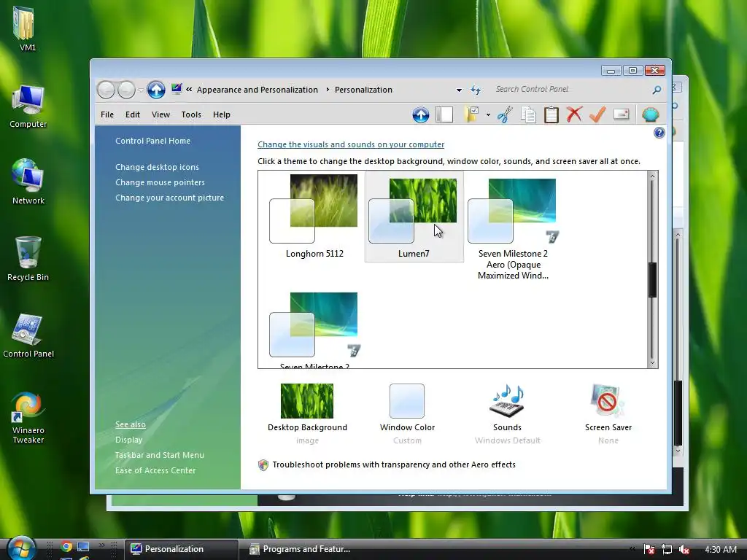This screenshot has width=747, height=560.
Task: Click the orange checkmark Properties icon
Action: click(x=597, y=114)
